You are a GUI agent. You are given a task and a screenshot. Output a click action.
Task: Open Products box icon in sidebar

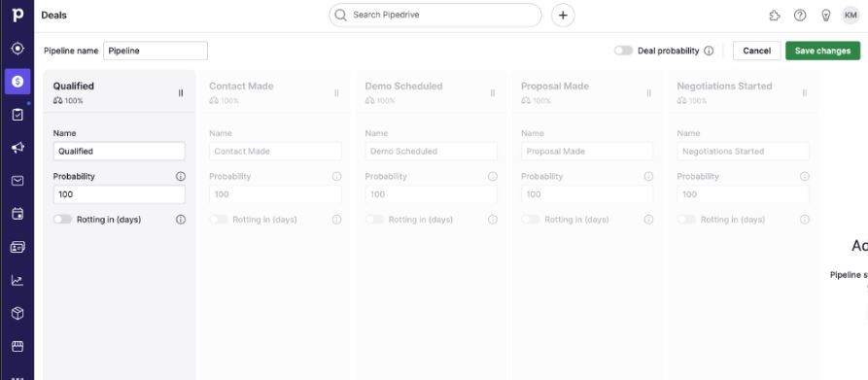tap(17, 314)
